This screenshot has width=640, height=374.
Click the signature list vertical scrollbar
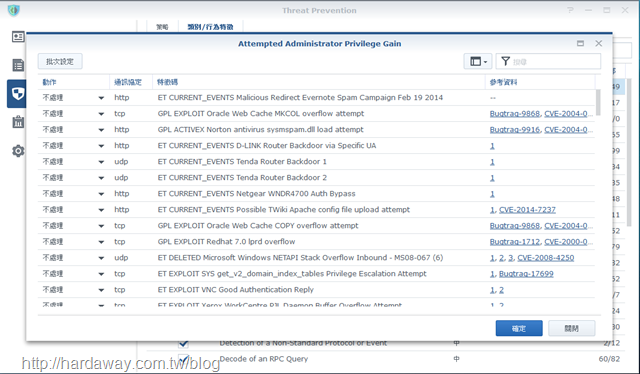click(598, 102)
